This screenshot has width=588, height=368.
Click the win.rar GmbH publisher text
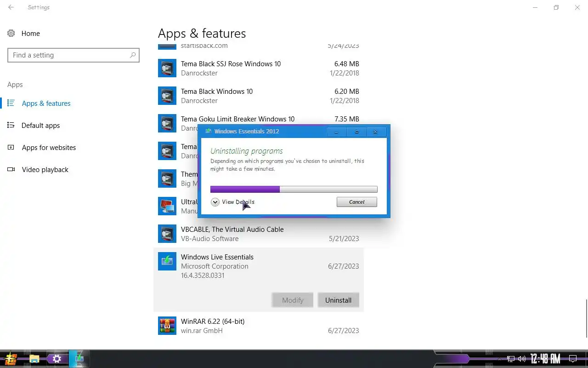(x=202, y=330)
